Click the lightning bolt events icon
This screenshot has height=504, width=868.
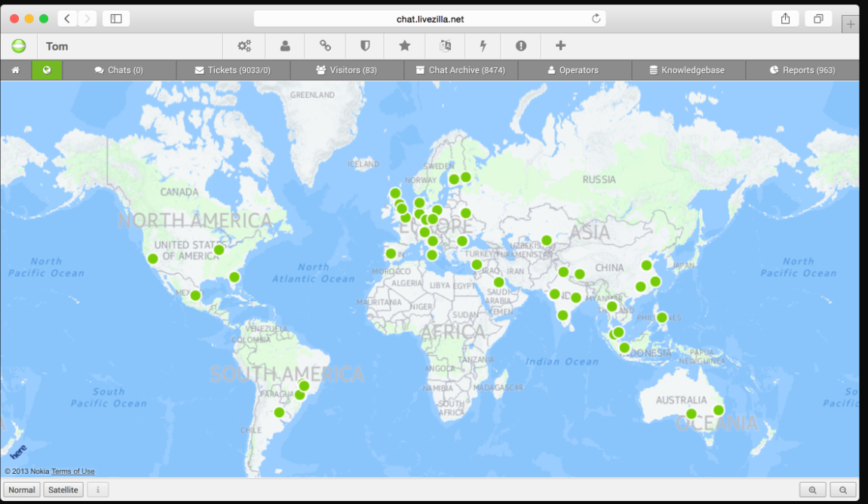point(483,46)
